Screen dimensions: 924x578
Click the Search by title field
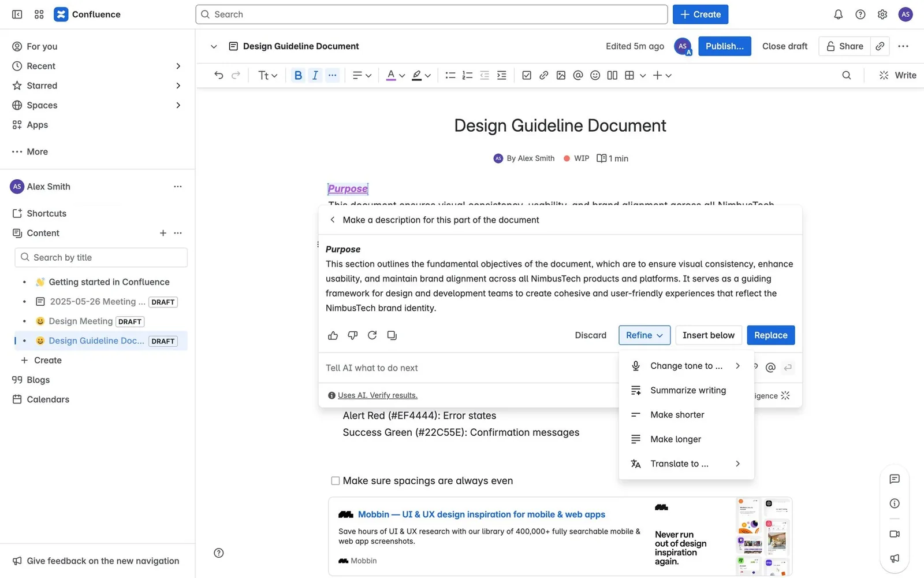[101, 257]
